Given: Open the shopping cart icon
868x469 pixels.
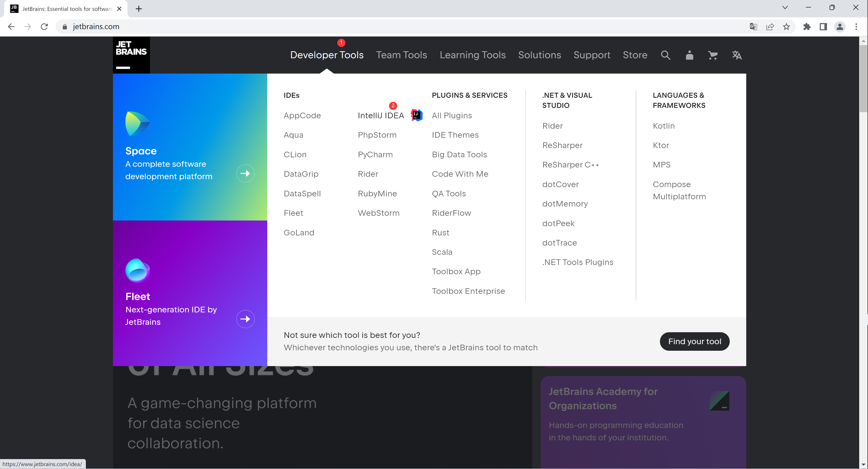Looking at the screenshot, I should click(713, 55).
